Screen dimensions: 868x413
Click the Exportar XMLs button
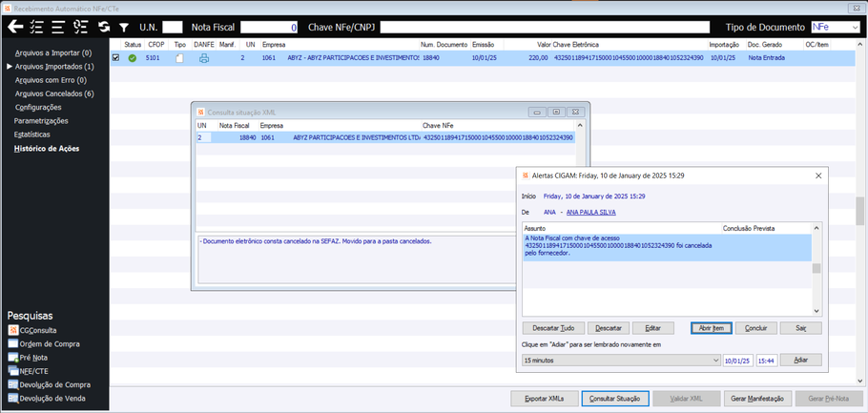544,398
